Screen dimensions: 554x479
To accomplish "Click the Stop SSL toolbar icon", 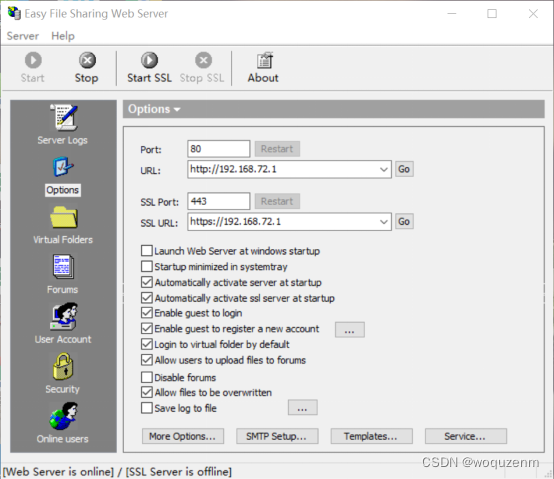I will pyautogui.click(x=204, y=60).
